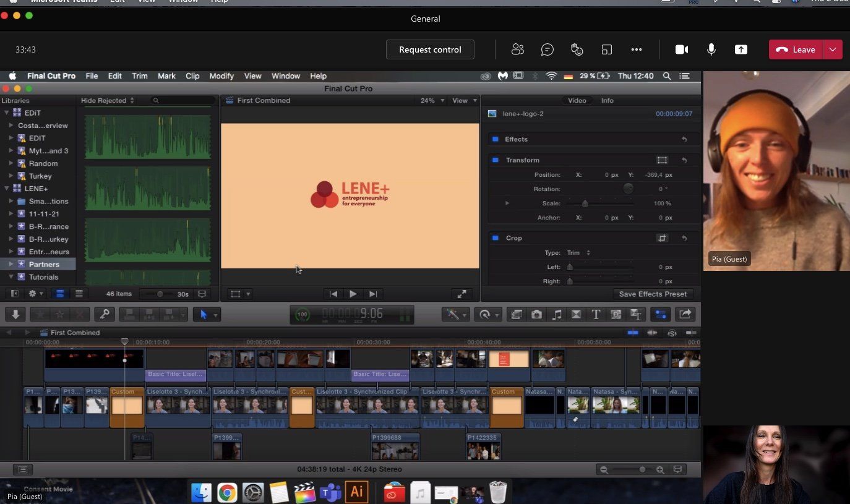The height and width of the screenshot is (504, 850).
Task: Open the Modify menu
Action: 221,76
